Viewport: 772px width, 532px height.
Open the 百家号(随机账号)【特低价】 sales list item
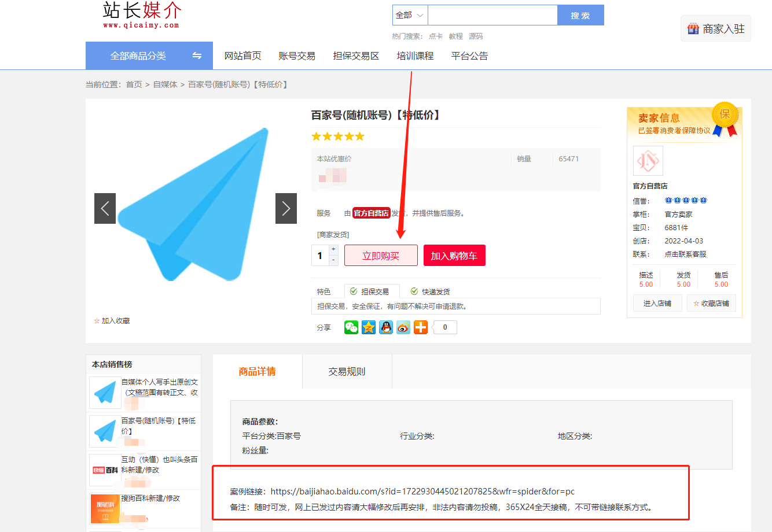pyautogui.click(x=159, y=426)
